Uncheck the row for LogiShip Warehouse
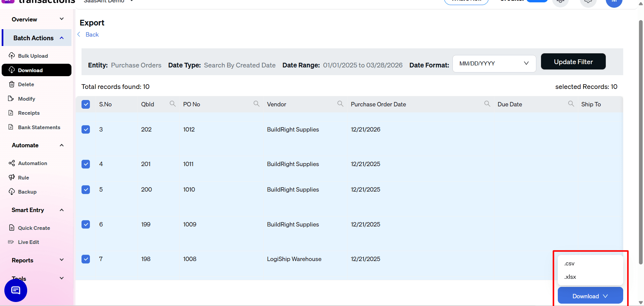Screen dimensions: 644x306 pos(86,259)
